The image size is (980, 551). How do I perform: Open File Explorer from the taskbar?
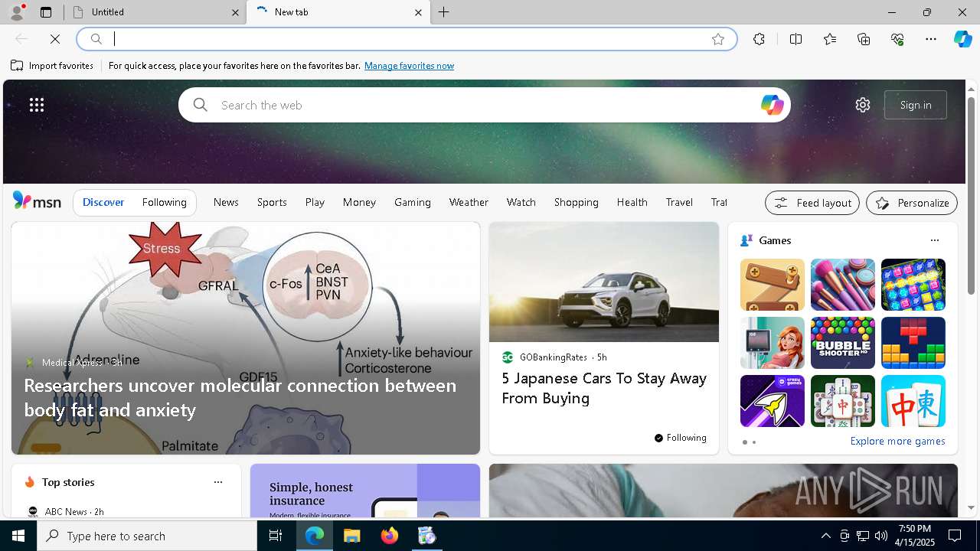(351, 536)
